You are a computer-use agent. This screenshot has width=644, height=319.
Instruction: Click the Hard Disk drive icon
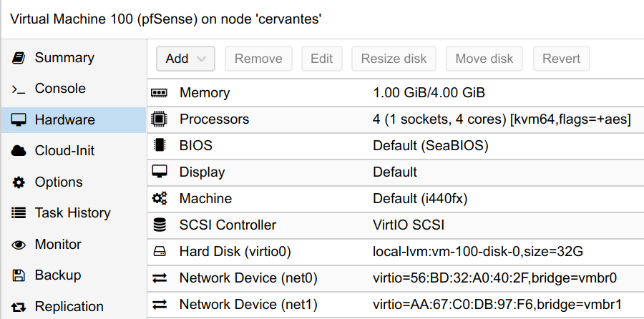coord(160,251)
